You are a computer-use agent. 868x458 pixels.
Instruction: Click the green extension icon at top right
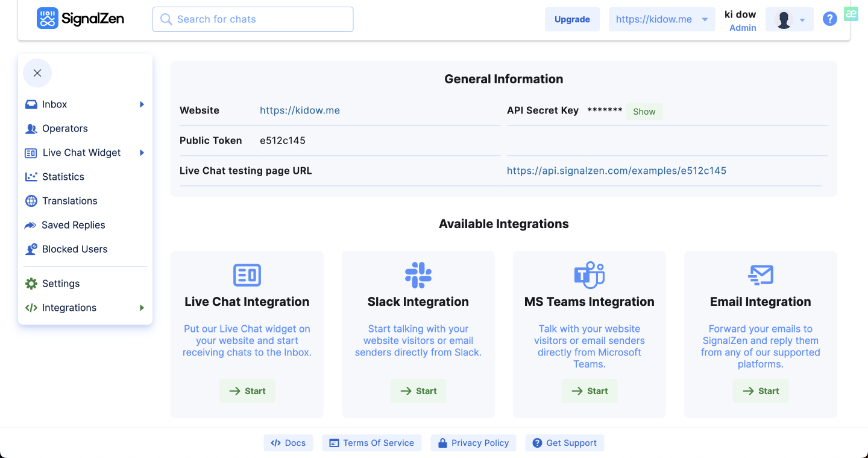(851, 14)
